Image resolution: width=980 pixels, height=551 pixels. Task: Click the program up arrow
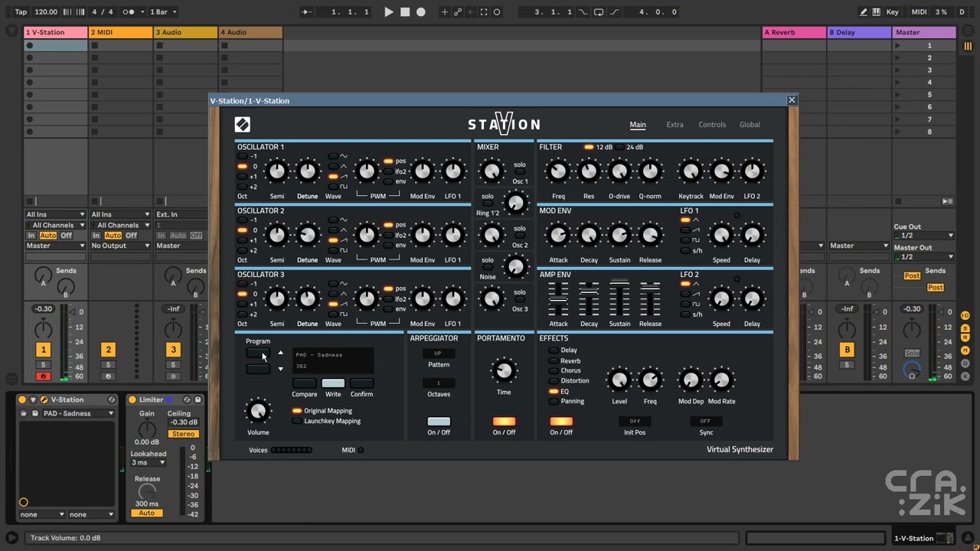click(x=280, y=353)
